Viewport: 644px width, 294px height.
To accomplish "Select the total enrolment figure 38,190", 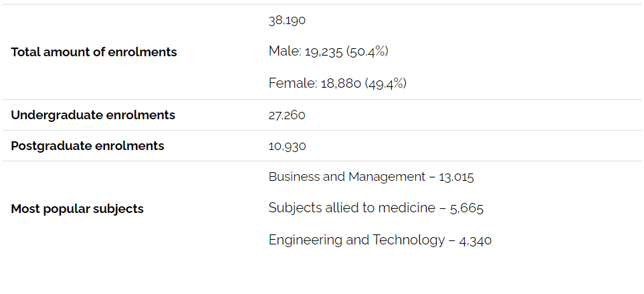I will (287, 20).
